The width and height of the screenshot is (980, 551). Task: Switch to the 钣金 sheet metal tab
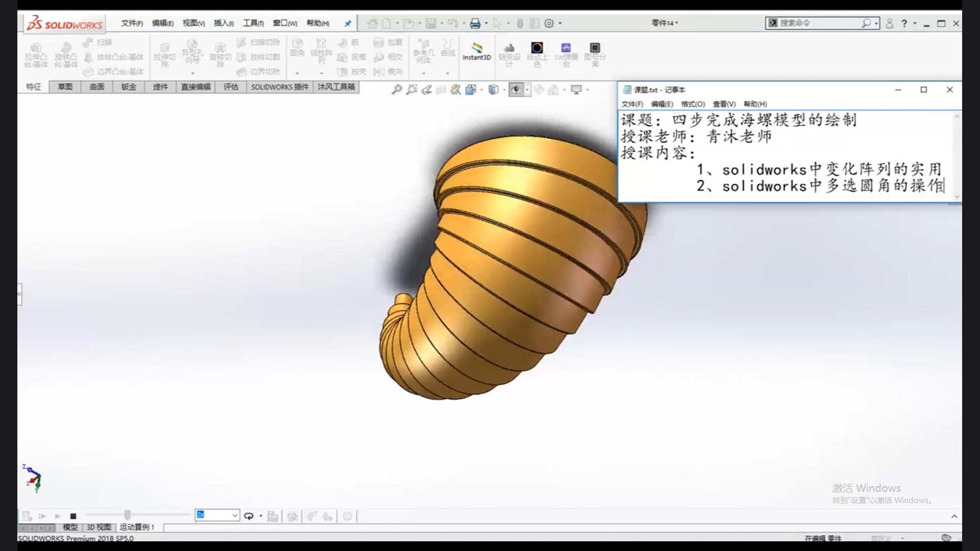[129, 87]
